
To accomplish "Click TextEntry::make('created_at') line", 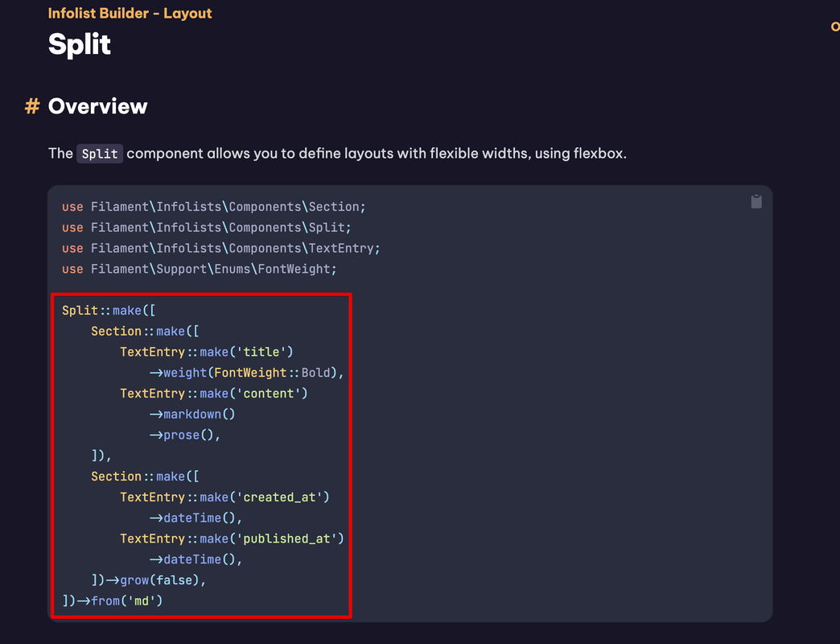I will point(224,497).
